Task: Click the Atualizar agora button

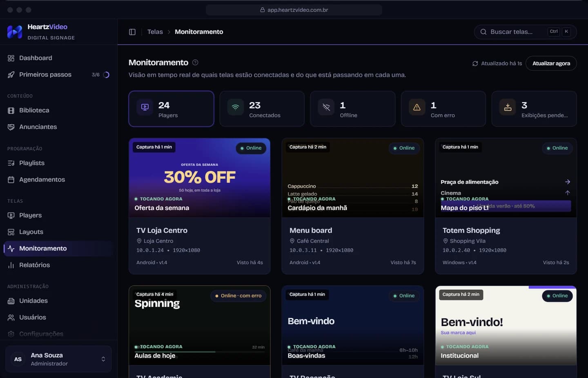Action: pos(551,63)
